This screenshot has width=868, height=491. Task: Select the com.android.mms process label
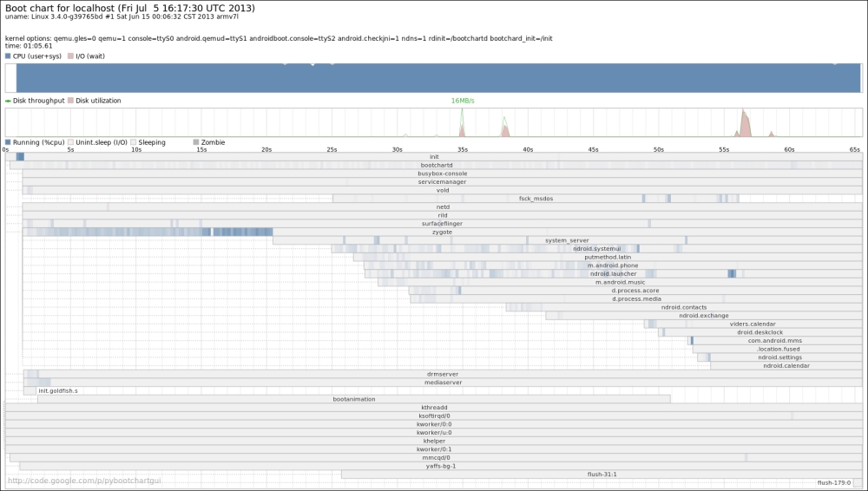[x=774, y=340]
